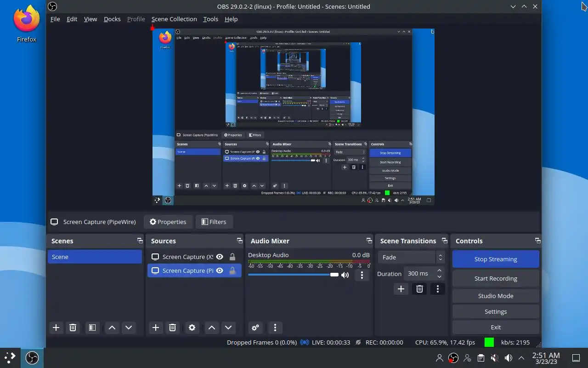Click Show Desktop button on taskbar
This screenshot has height=368, width=588.
[x=576, y=358]
